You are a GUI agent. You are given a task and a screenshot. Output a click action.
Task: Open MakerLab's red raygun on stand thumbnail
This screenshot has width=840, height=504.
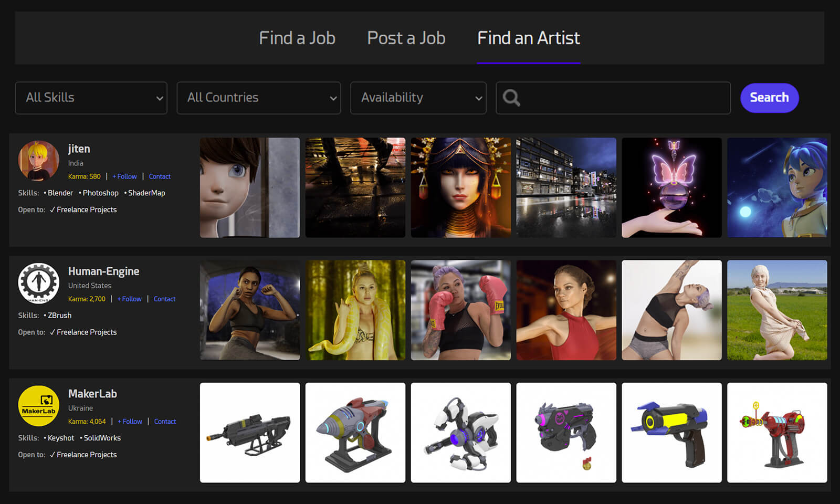coord(777,433)
